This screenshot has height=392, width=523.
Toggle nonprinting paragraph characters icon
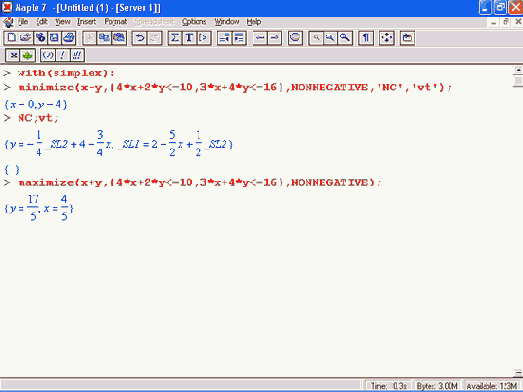click(366, 38)
